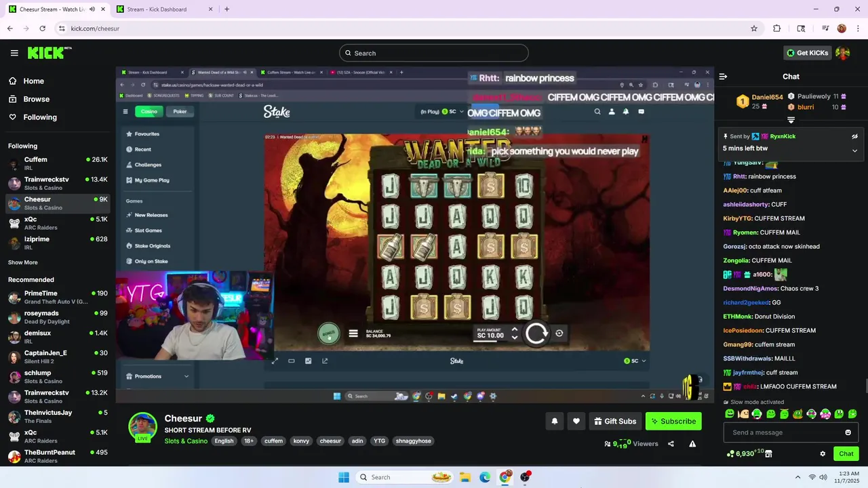Image resolution: width=868 pixels, height=488 pixels.
Task: Click the YTG stream tag
Action: pyautogui.click(x=379, y=441)
